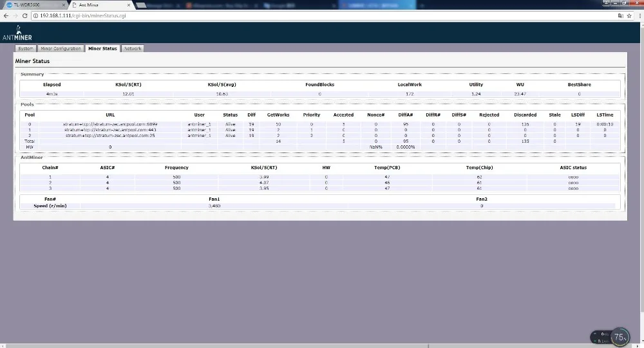The image size is (644, 348).
Task: Click the browser forward arrow
Action: (15, 15)
